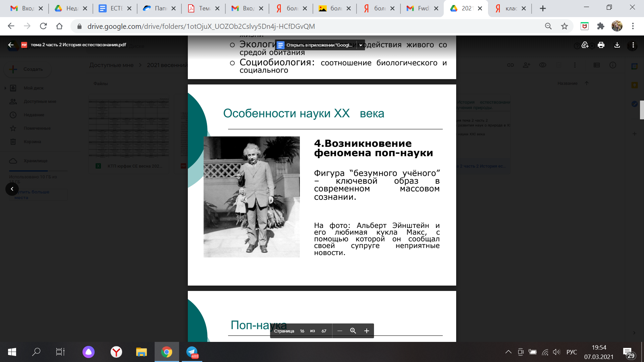Print the PDF document
644x362 pixels.
[601, 45]
